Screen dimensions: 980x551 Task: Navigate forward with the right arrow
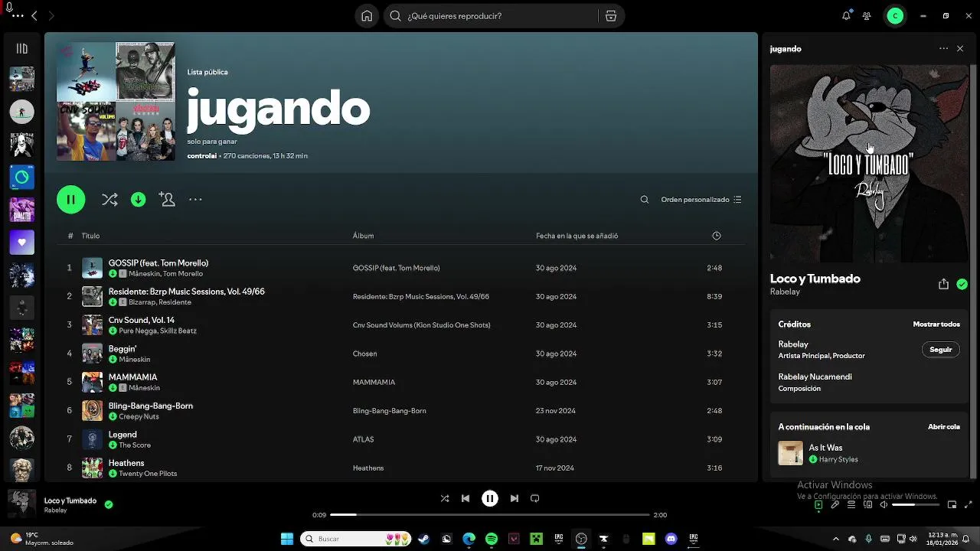[51, 16]
